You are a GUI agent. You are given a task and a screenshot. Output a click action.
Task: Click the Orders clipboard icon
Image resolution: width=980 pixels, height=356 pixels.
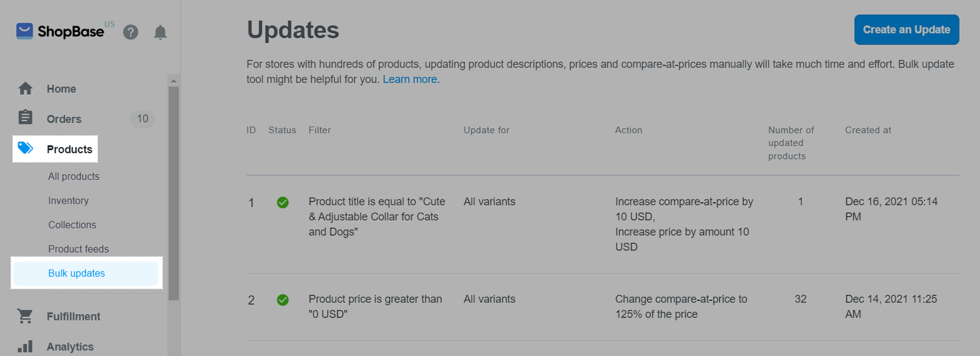(x=25, y=117)
